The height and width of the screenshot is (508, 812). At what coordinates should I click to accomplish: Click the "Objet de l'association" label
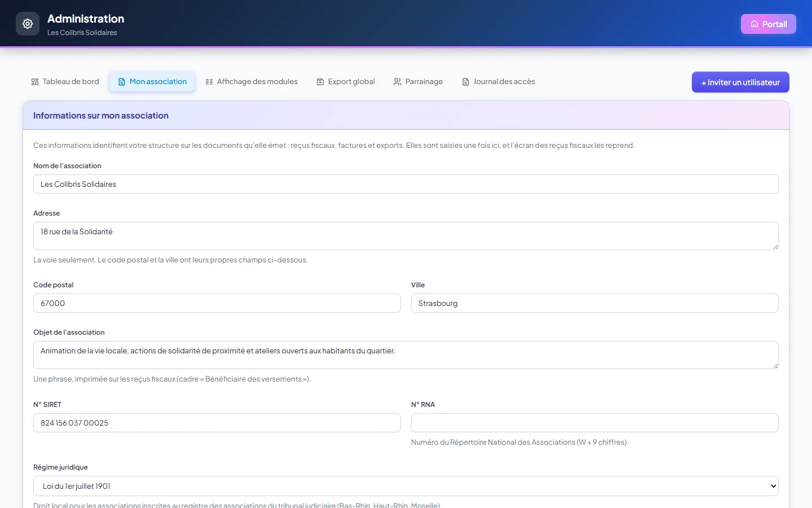69,332
